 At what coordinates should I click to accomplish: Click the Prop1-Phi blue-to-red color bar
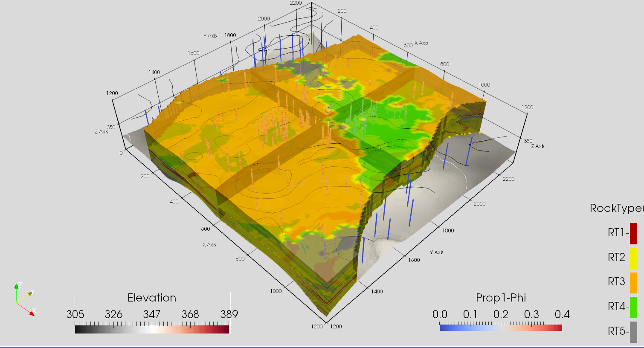coord(501,328)
